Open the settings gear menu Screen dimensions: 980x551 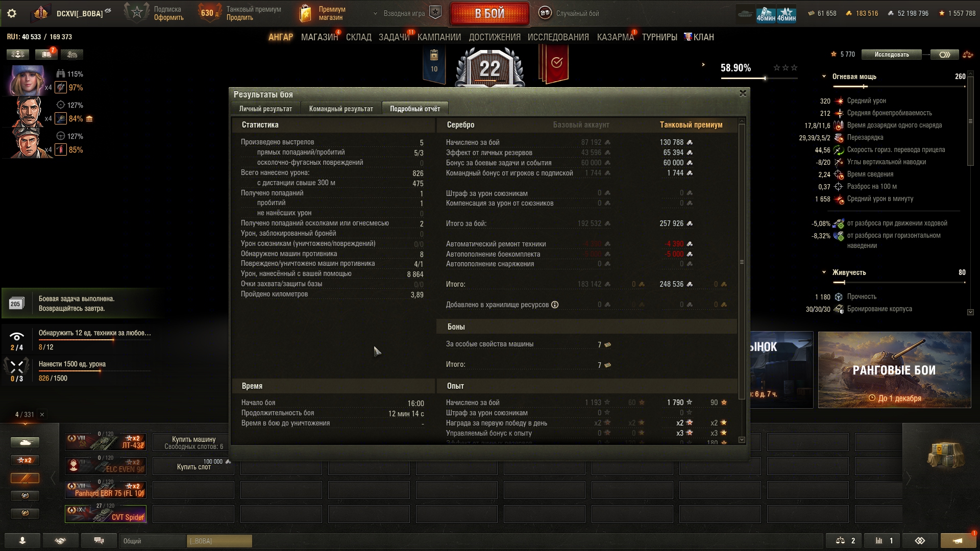[x=11, y=13]
